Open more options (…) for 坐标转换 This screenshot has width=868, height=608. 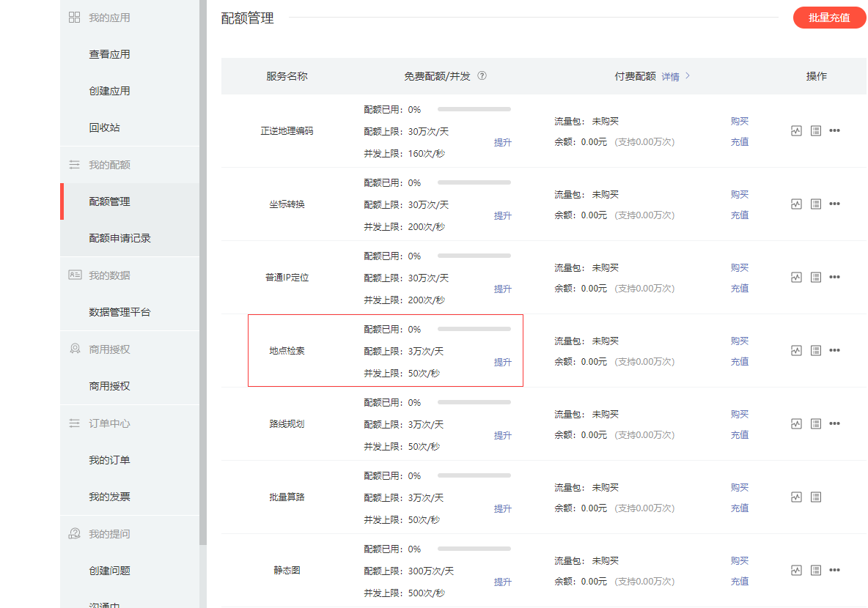tap(835, 204)
